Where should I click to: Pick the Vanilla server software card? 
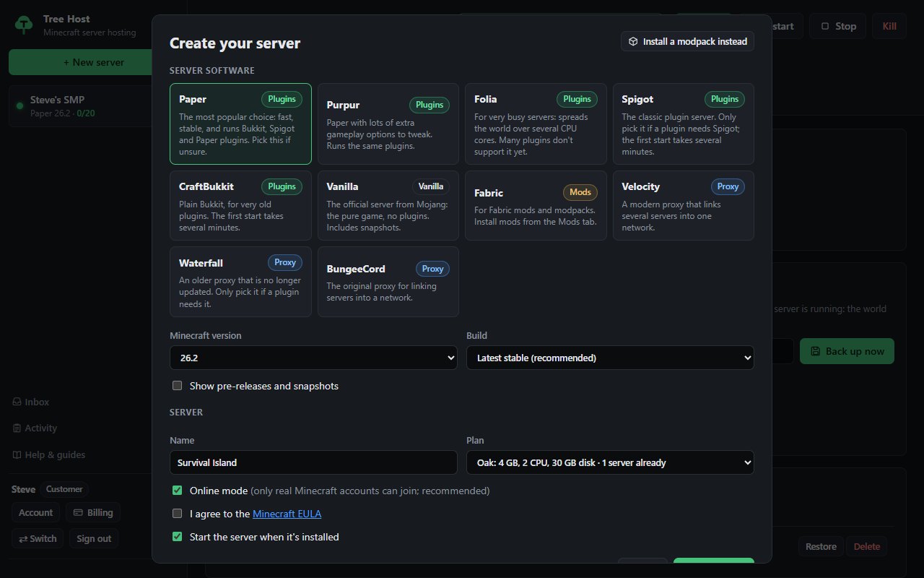(x=388, y=205)
